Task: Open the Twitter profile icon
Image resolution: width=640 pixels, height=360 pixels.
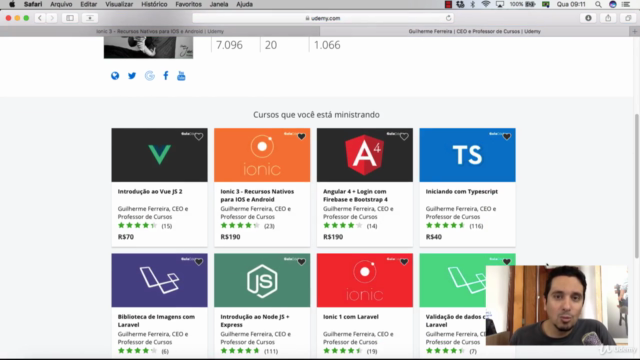Action: pyautogui.click(x=132, y=76)
